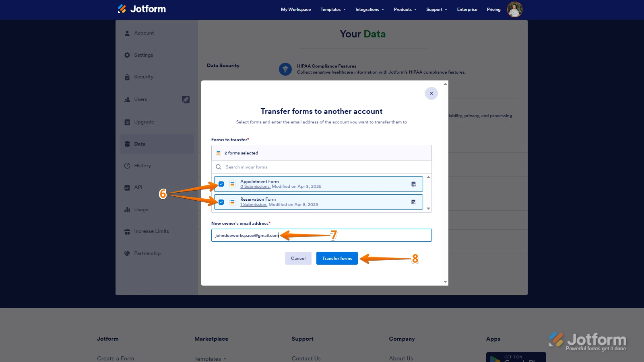Expand the Integrations dropdown menu
The height and width of the screenshot is (362, 644).
point(369,9)
